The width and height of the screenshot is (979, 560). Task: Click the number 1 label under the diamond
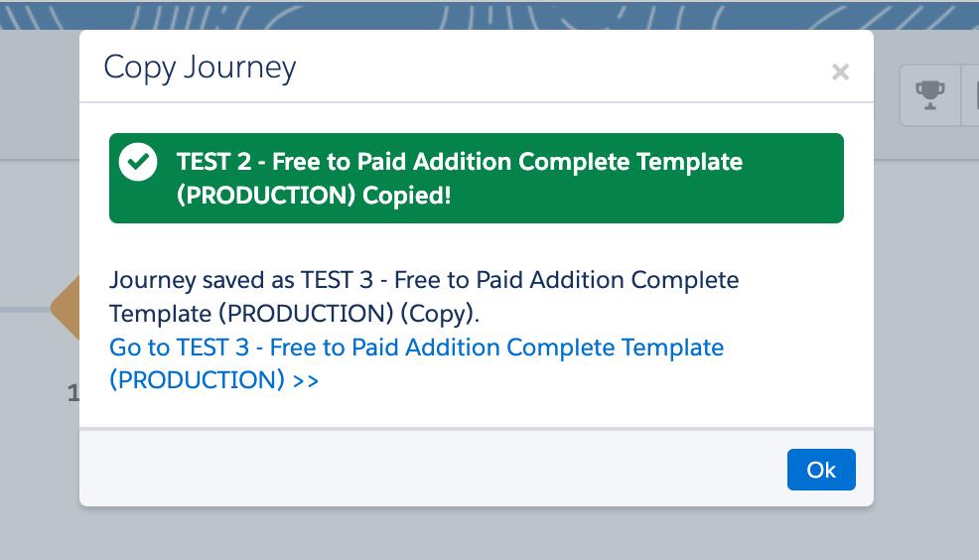click(x=72, y=394)
